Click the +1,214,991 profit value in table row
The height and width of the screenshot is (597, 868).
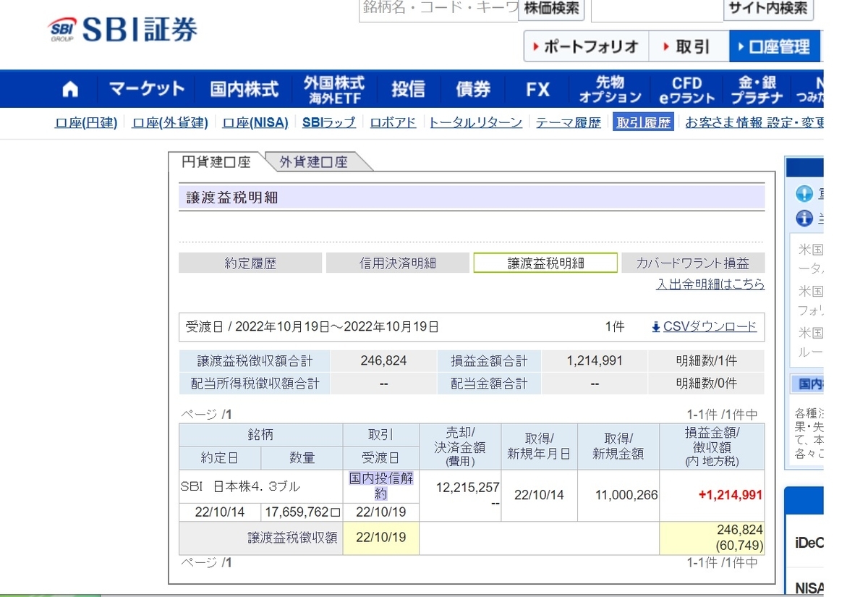coord(730,495)
